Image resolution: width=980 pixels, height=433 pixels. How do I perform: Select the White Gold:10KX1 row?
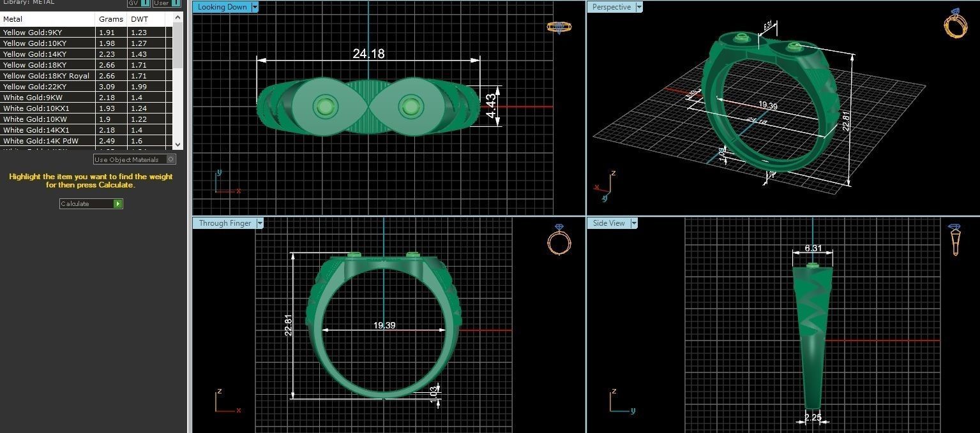86,108
